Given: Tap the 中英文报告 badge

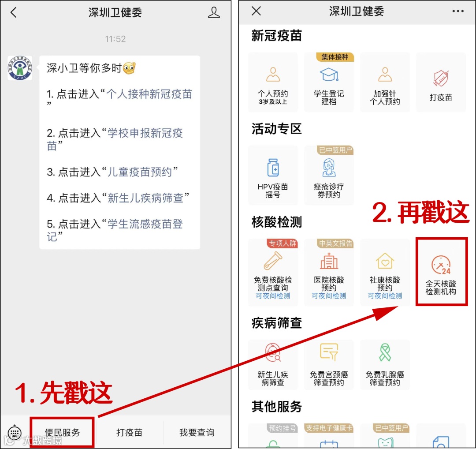Looking at the screenshot, I should tap(335, 243).
